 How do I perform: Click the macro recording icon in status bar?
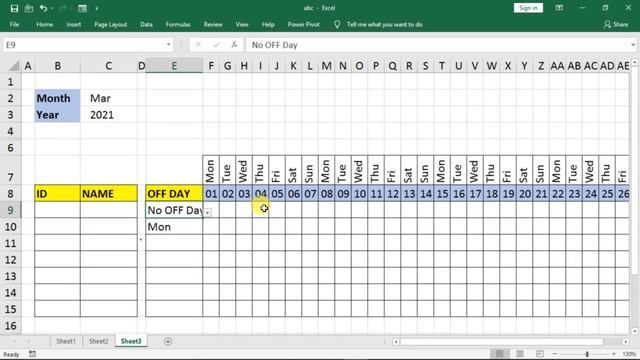tap(32, 354)
